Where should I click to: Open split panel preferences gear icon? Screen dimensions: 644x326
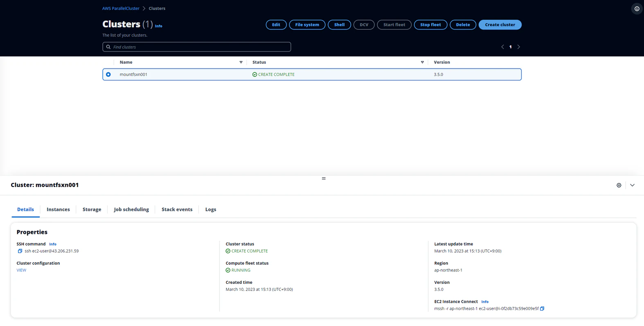(619, 185)
